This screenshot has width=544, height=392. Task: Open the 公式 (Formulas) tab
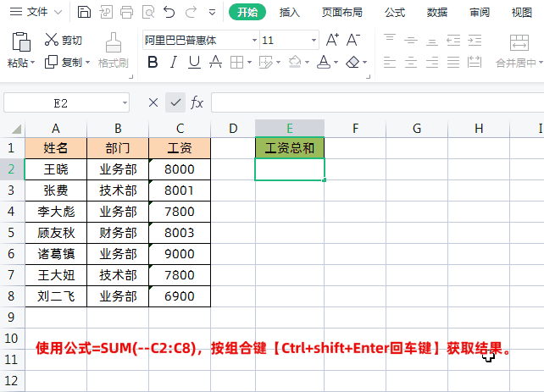(394, 12)
